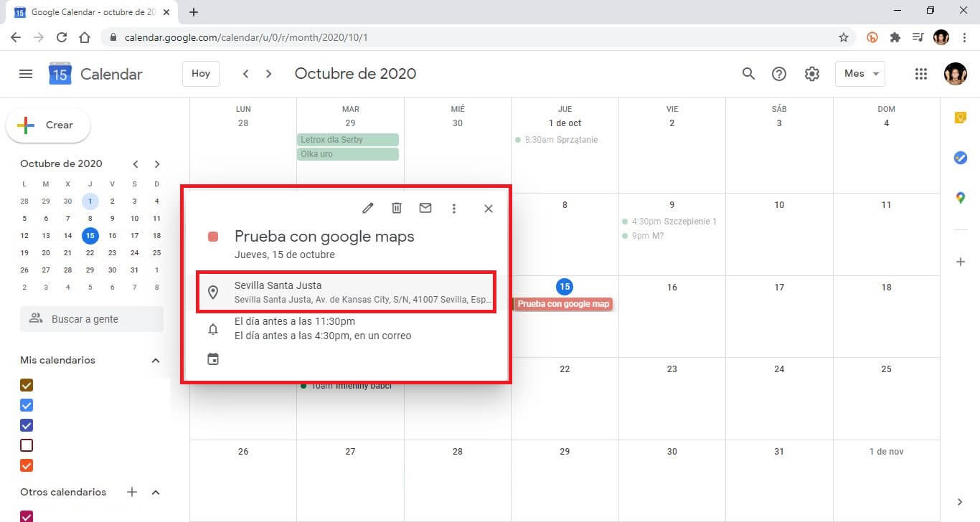Click the reminder bell icon in event
980x522 pixels.
coord(213,329)
